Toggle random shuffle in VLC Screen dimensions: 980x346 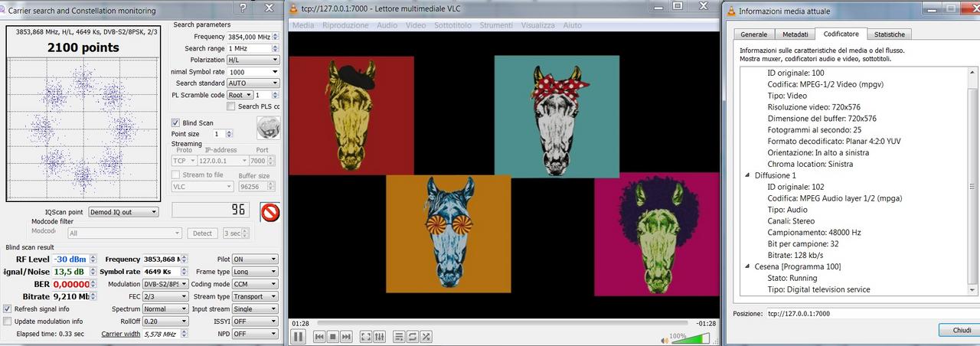tap(426, 336)
